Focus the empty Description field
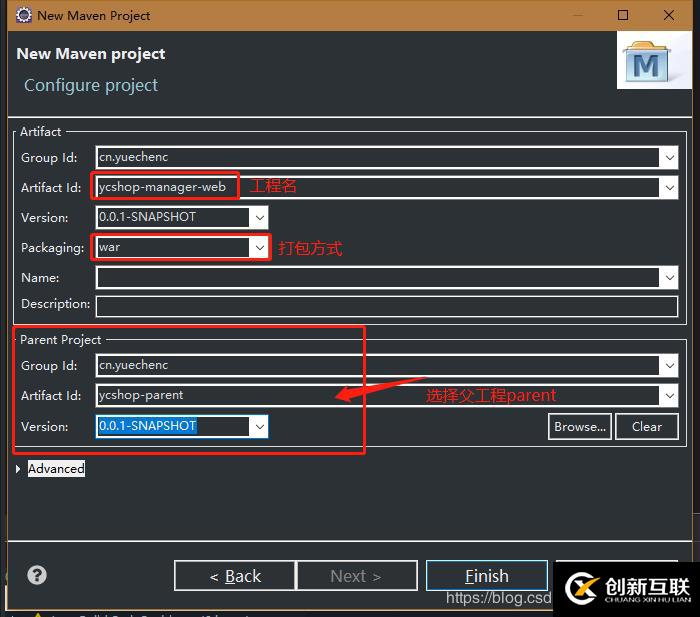 [387, 306]
